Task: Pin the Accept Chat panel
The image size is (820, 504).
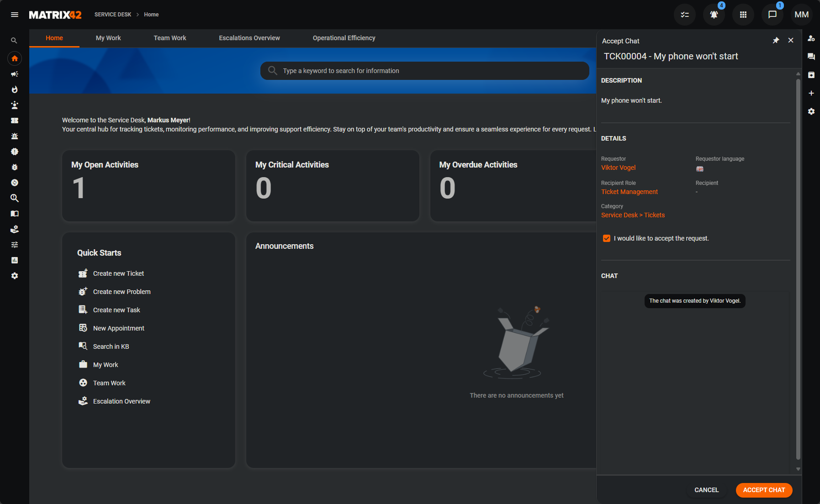Action: click(x=776, y=41)
